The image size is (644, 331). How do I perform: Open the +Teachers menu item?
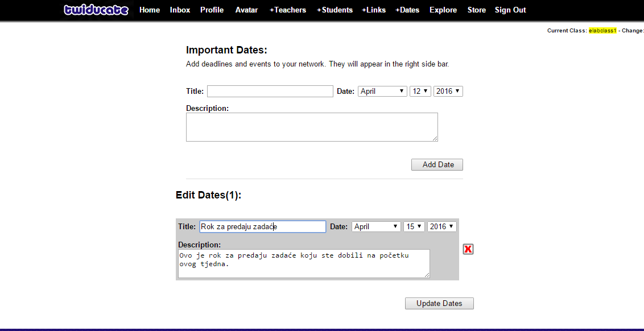[x=287, y=10]
